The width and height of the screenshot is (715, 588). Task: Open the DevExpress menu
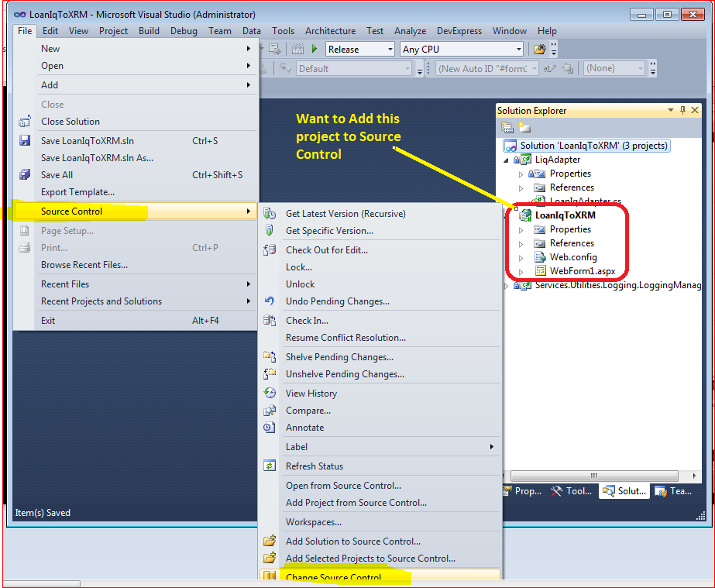(x=459, y=30)
